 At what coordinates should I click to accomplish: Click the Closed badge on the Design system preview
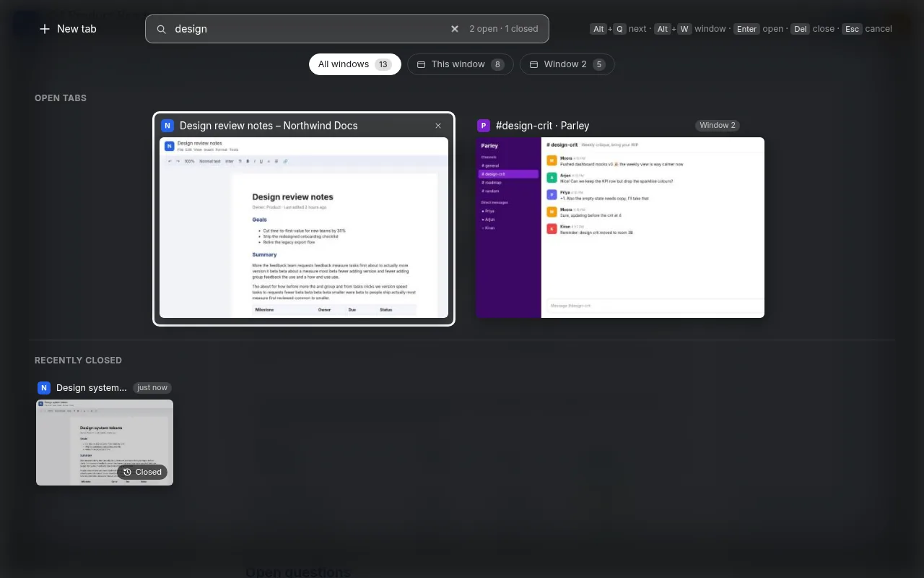pyautogui.click(x=142, y=472)
